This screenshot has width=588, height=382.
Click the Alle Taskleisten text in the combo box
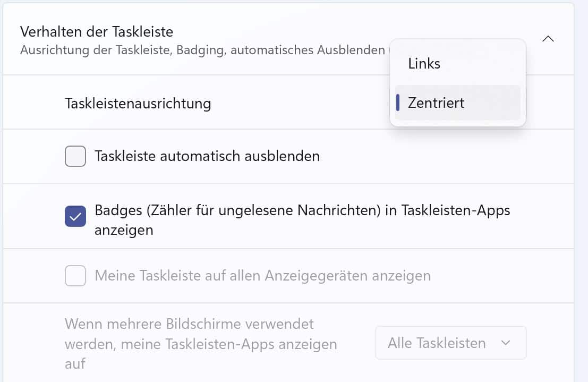coord(437,343)
